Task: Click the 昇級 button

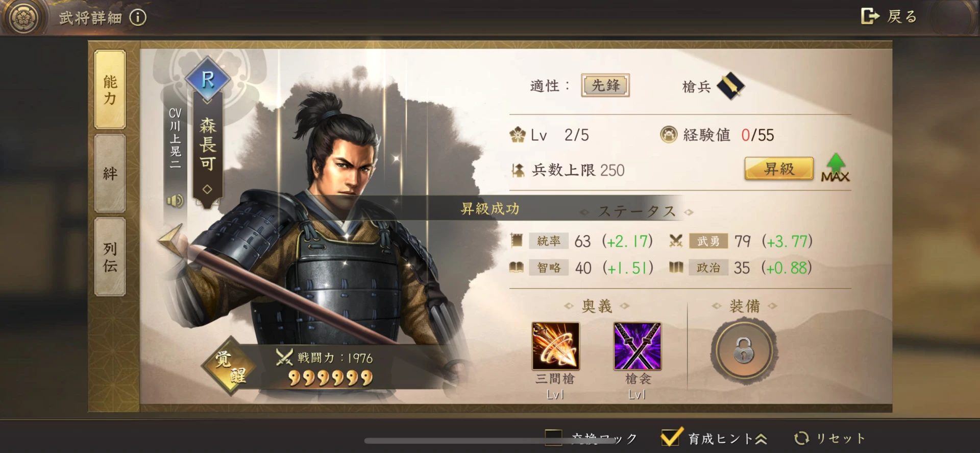Action: 779,169
